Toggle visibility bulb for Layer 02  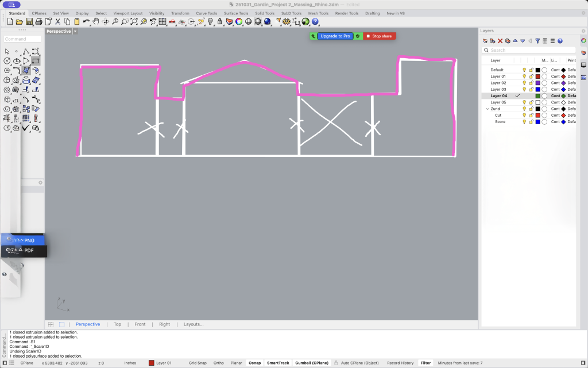click(x=524, y=83)
